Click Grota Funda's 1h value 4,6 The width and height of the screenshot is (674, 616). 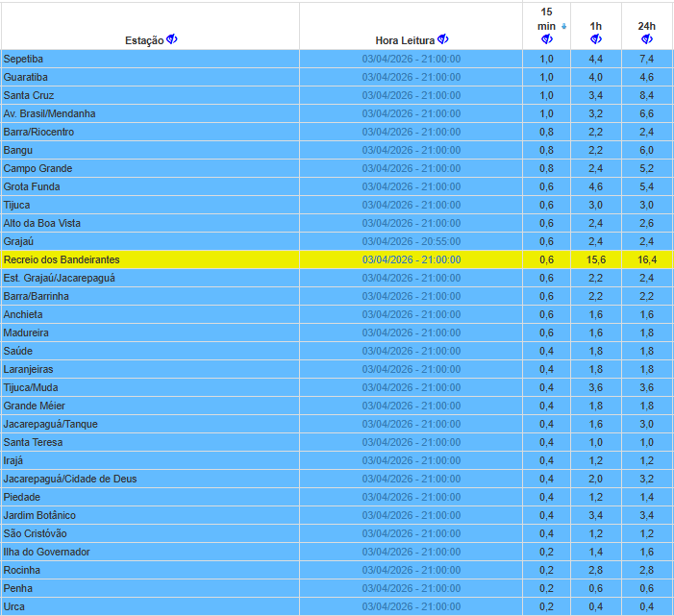(596, 186)
